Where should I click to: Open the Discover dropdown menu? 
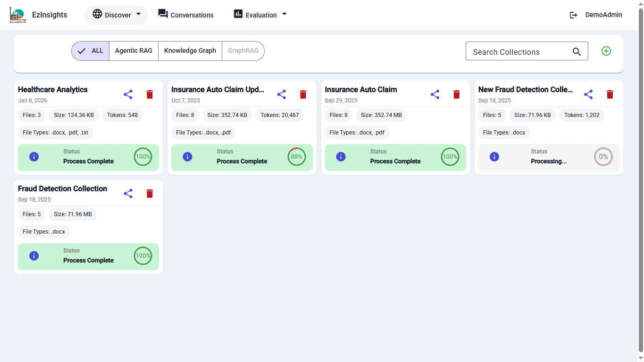tap(116, 15)
